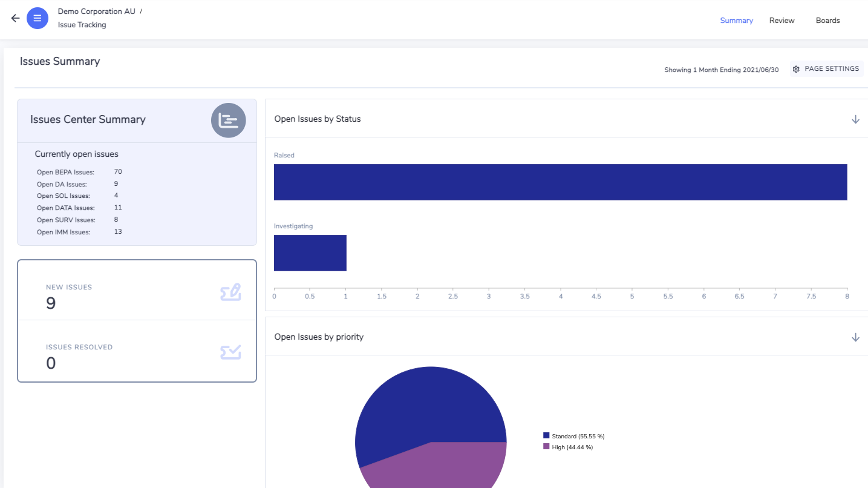Click the gear icon in Page Settings
This screenshot has width=868, height=488.
(796, 69)
